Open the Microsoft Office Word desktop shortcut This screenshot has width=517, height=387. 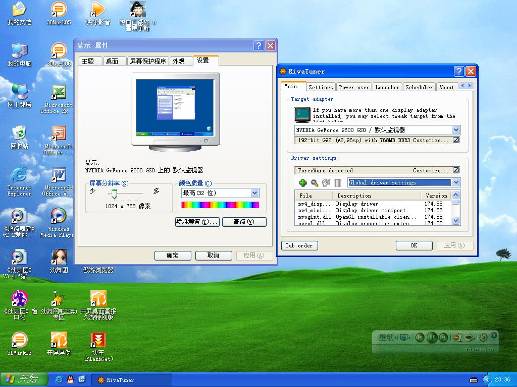point(57,182)
